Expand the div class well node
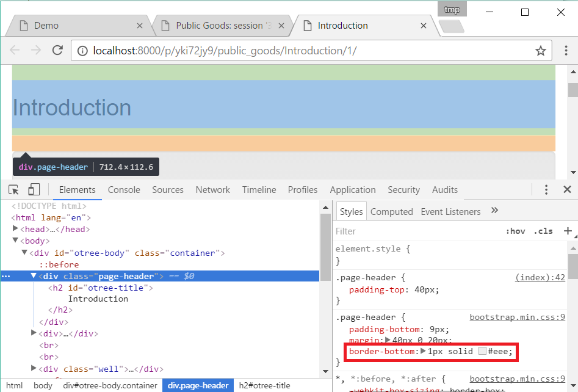 pyautogui.click(x=34, y=368)
